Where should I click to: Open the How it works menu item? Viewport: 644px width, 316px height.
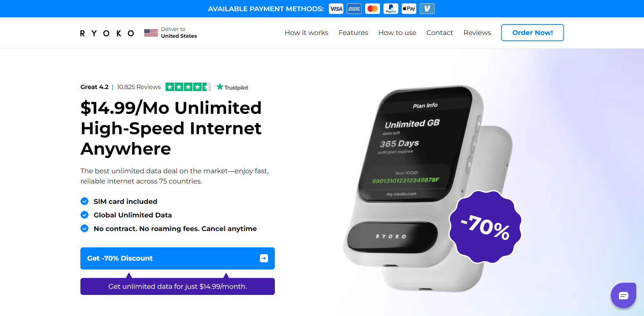point(306,33)
